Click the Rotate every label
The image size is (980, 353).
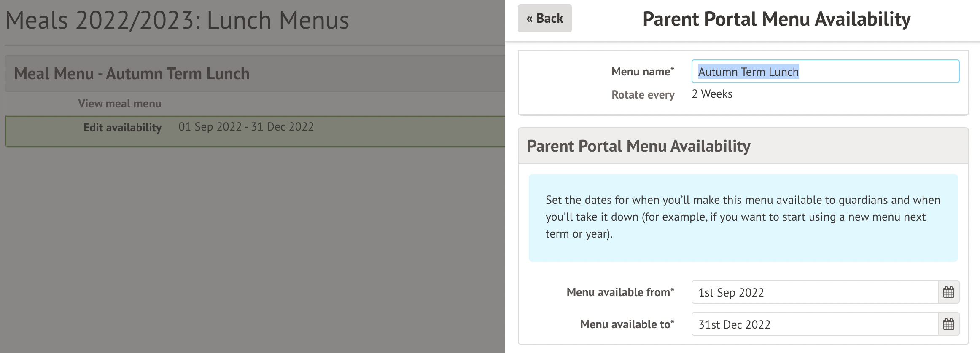[643, 95]
